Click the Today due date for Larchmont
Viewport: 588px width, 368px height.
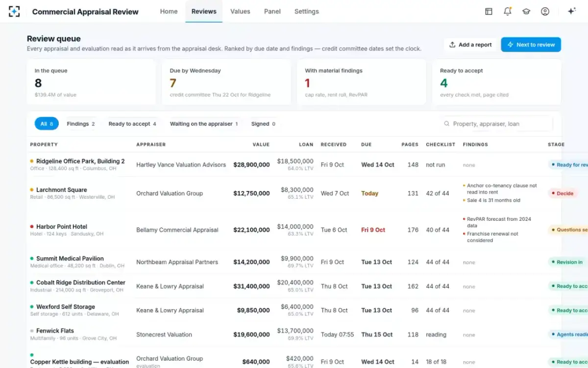[370, 193]
